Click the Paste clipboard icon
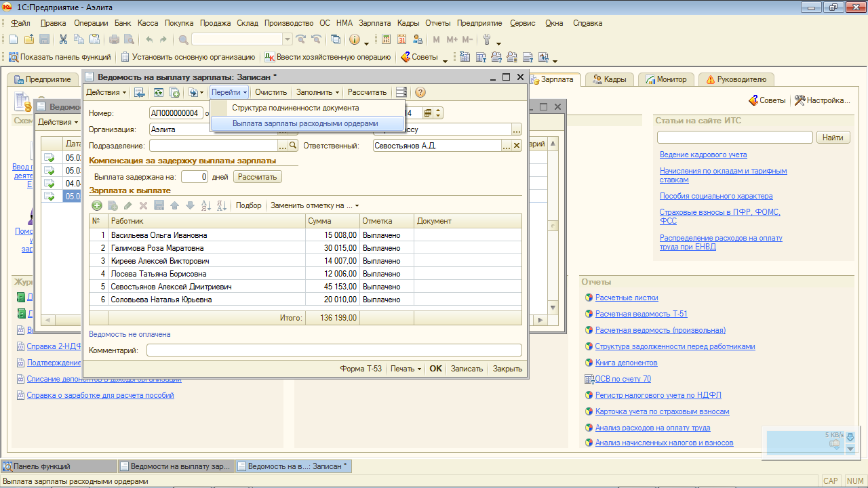 point(94,39)
